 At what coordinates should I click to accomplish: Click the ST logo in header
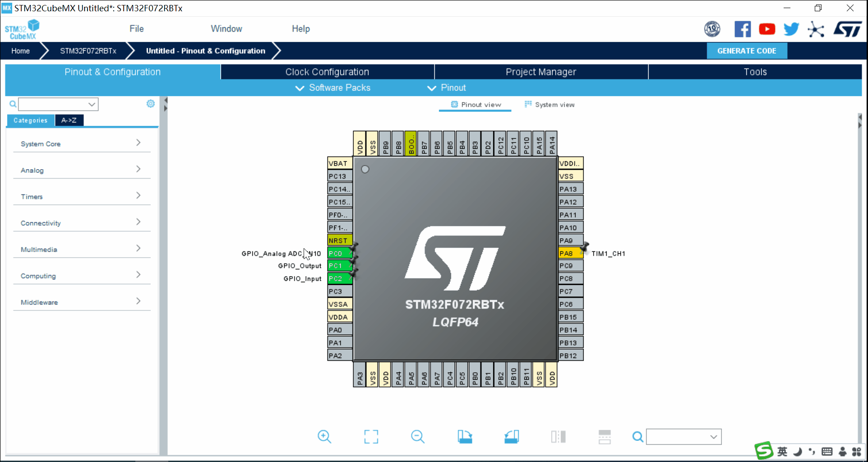point(848,29)
